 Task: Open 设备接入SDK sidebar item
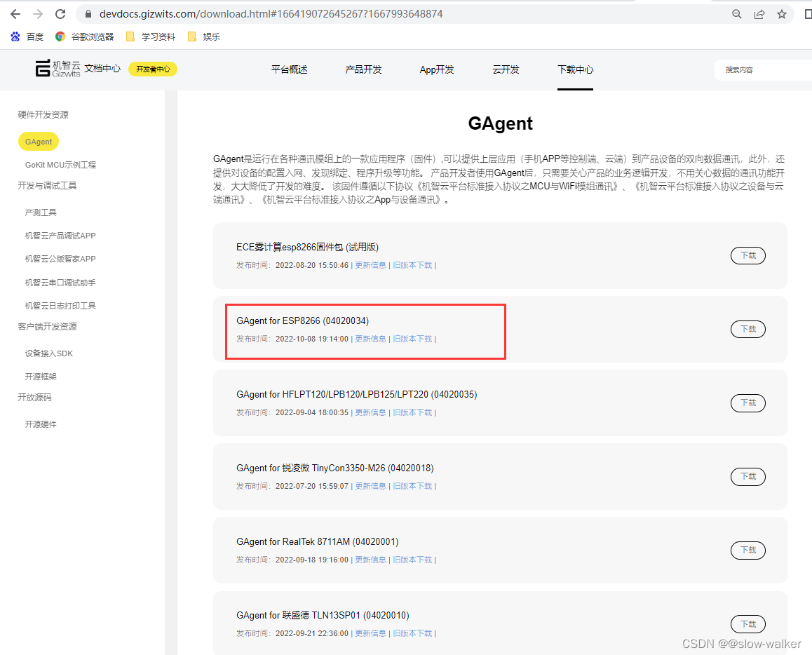(x=49, y=353)
